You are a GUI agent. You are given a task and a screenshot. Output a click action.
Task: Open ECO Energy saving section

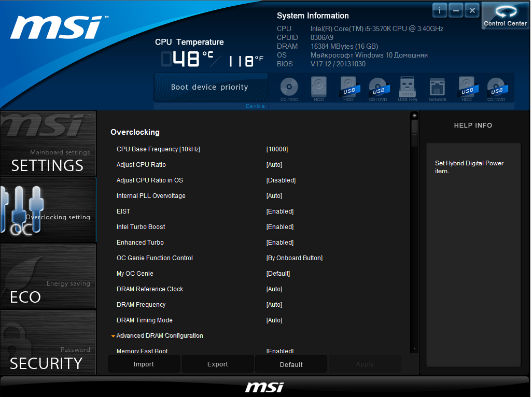[x=48, y=276]
